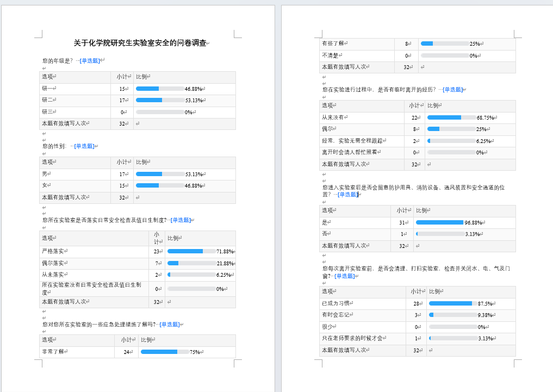Click the 从未落实 option cell
Screen dimensions: 553x392
click(94, 275)
